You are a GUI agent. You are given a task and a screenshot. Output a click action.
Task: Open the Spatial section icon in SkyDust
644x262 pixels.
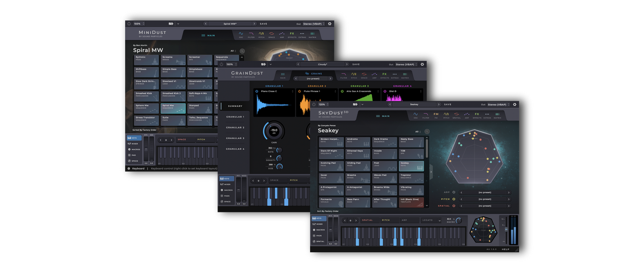coord(456,115)
